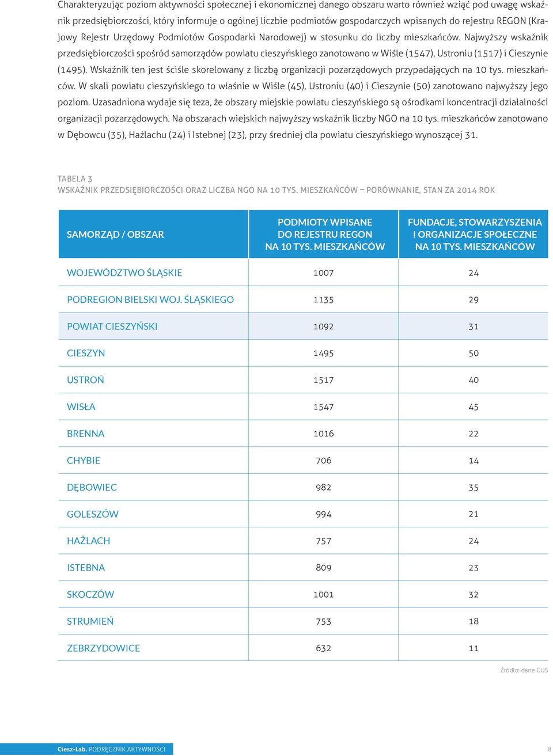Viewport: 553px width, 756px height.
Task: Select the HAŻLACH row label
Action: click(x=89, y=541)
